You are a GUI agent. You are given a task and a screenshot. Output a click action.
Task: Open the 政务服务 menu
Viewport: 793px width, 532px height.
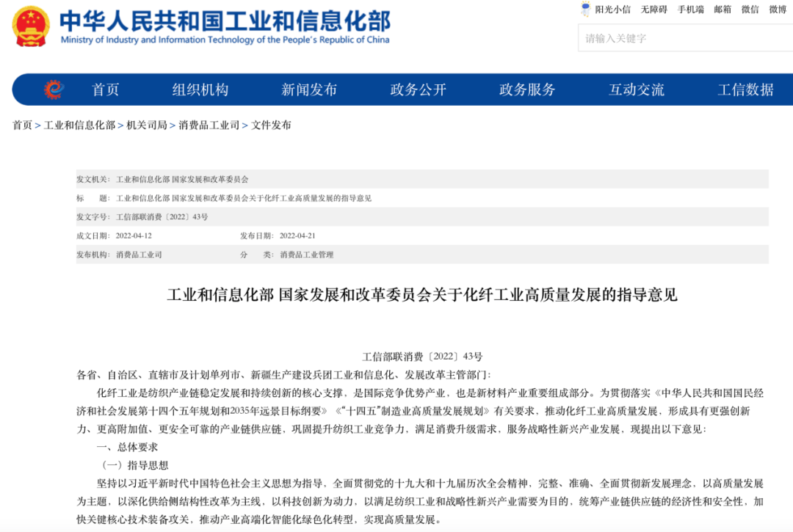(x=527, y=90)
